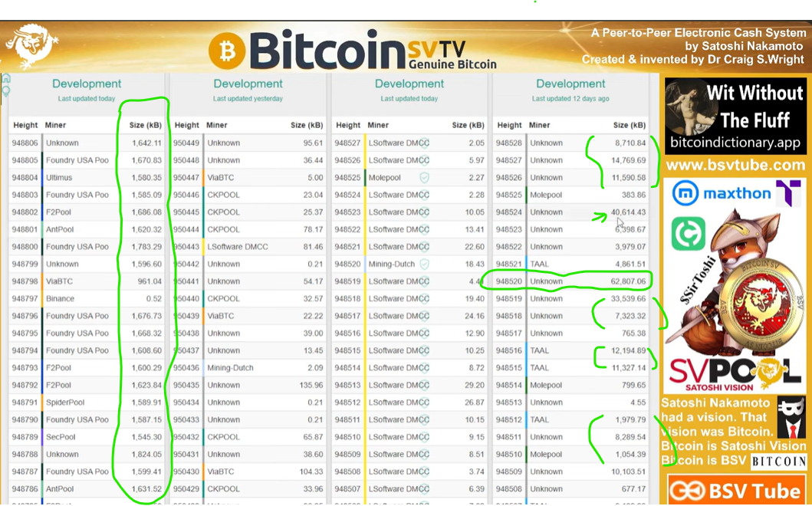
Task: Click the Height header above 950449
Action: (186, 125)
